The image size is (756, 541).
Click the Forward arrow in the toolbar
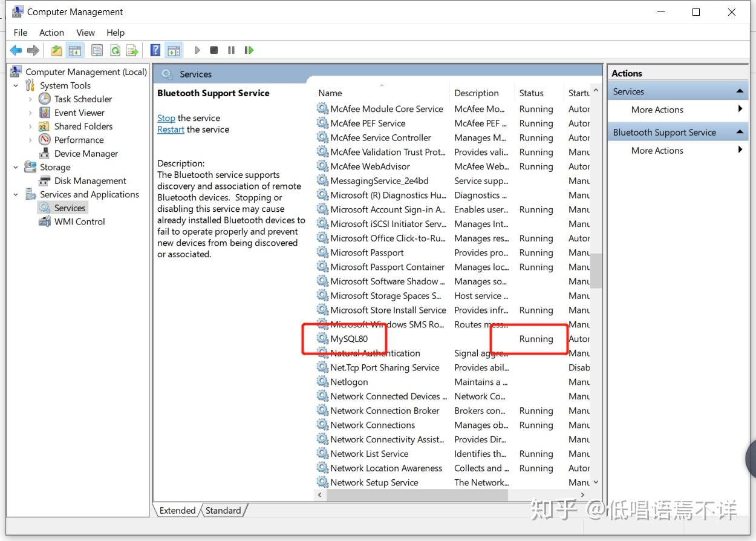[x=33, y=50]
